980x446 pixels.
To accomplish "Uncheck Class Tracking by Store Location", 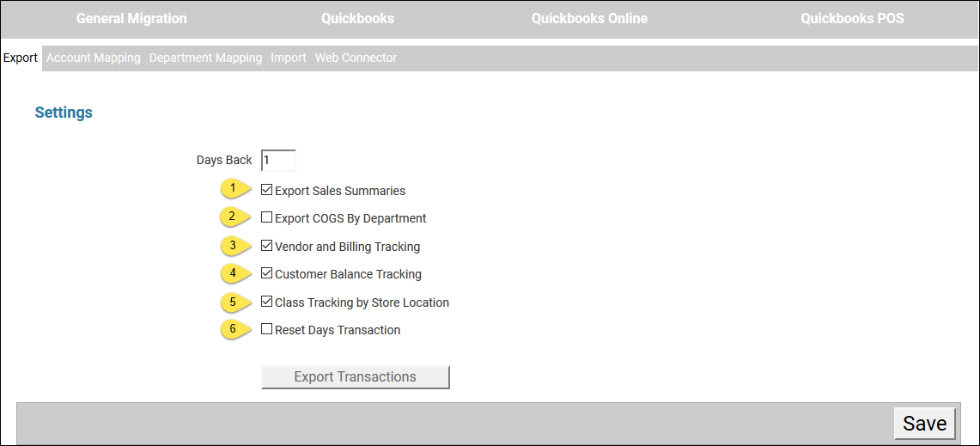I will point(267,302).
